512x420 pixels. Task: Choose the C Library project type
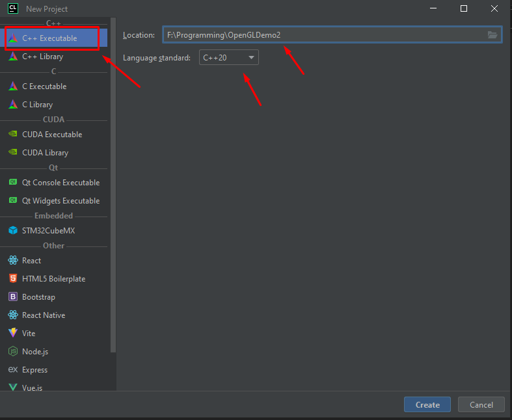click(x=53, y=105)
